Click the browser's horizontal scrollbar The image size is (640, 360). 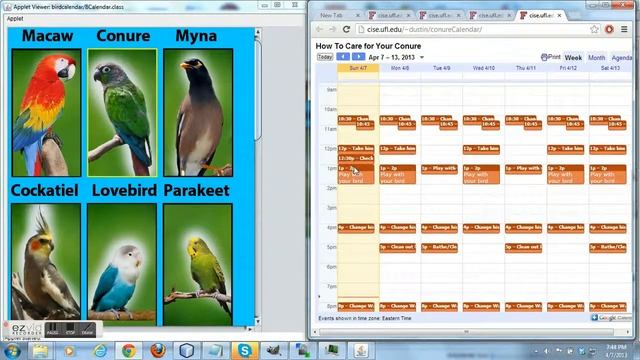pos(467,332)
